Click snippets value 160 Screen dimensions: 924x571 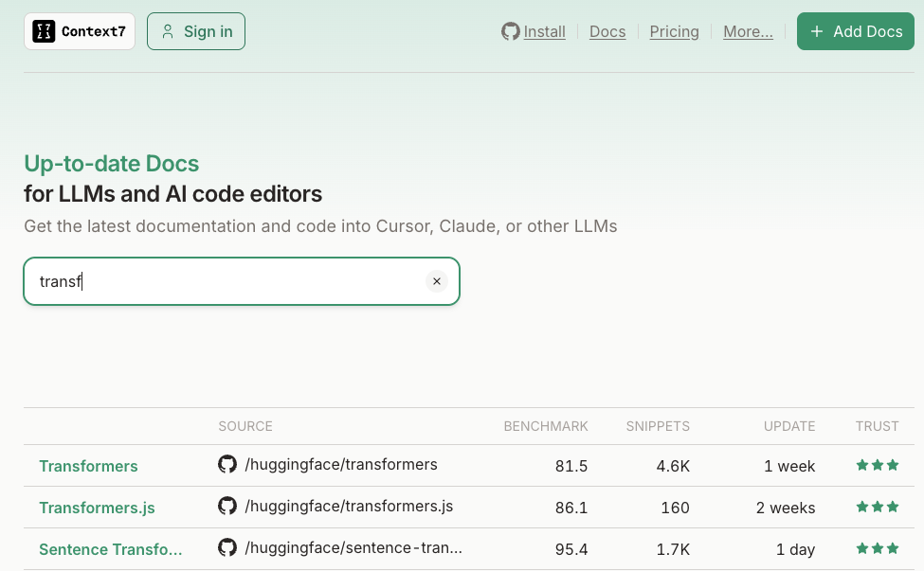[x=675, y=508]
